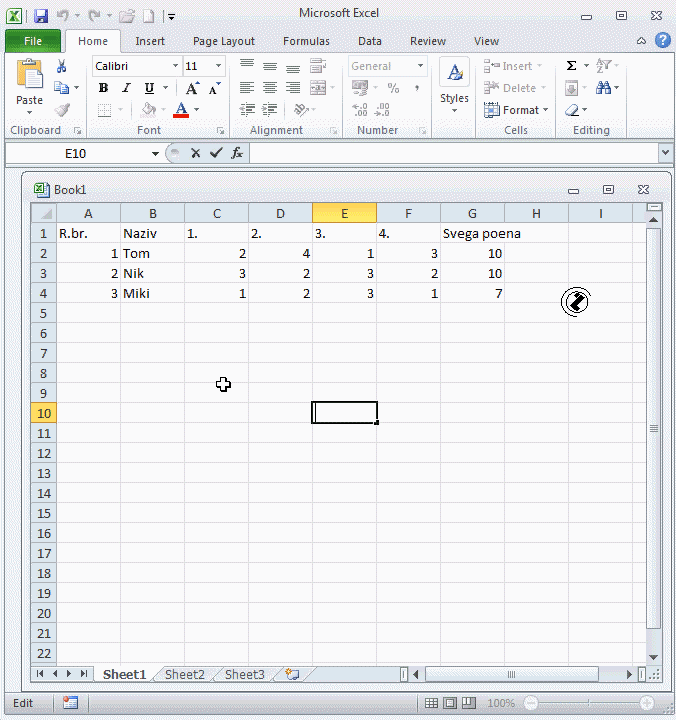Switch to Sheet2 tab
The height and width of the screenshot is (720, 676).
pos(184,675)
